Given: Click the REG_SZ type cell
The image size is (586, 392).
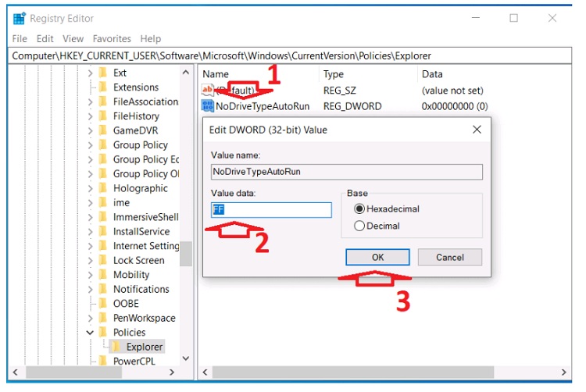Looking at the screenshot, I should [339, 91].
